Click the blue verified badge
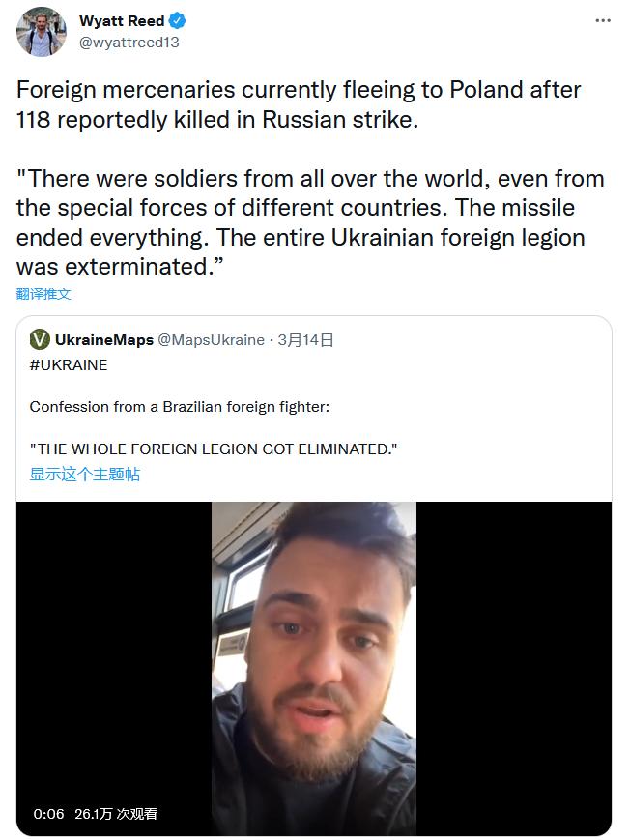Screen dimensions: 630x840 (x=178, y=21)
